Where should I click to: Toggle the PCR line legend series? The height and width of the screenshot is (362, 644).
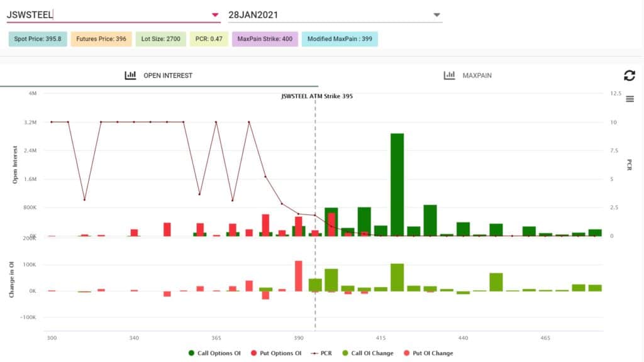coord(321,353)
